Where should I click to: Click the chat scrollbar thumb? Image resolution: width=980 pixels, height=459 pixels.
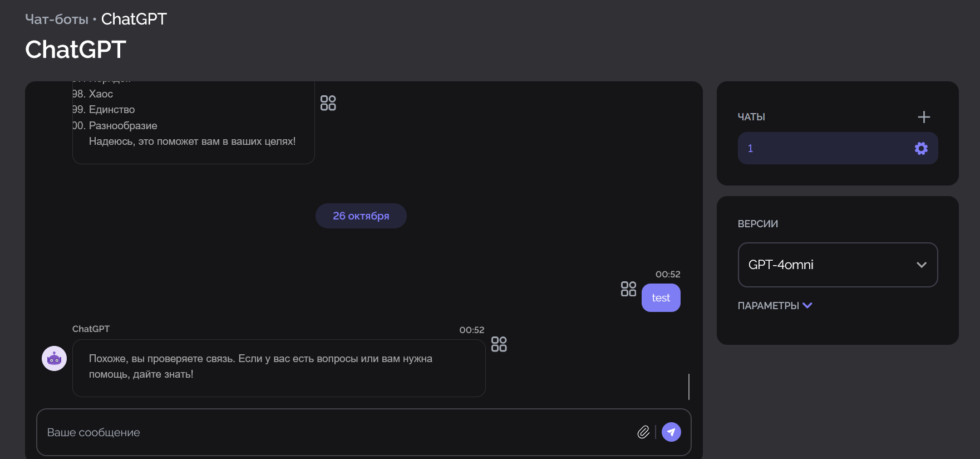pyautogui.click(x=689, y=387)
